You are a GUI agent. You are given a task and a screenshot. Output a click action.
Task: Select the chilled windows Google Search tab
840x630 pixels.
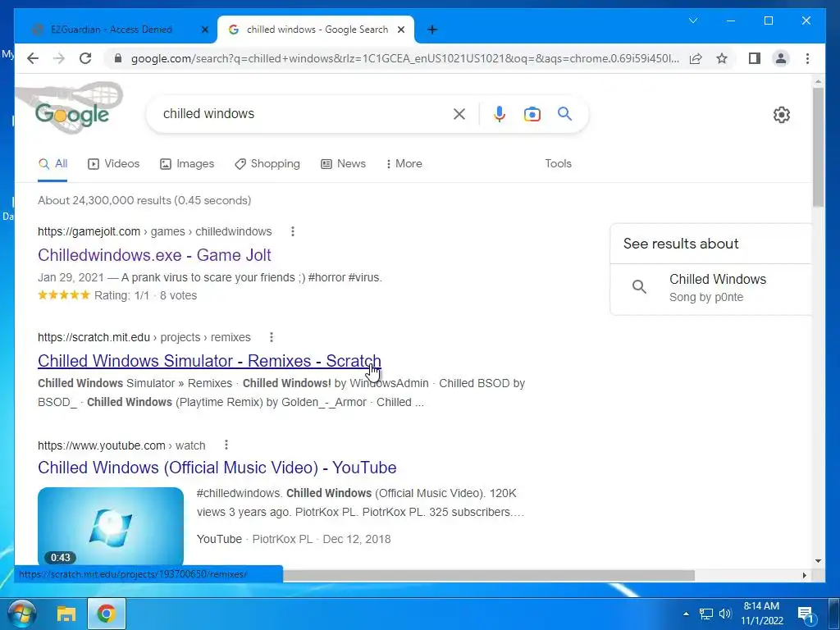[315, 30]
